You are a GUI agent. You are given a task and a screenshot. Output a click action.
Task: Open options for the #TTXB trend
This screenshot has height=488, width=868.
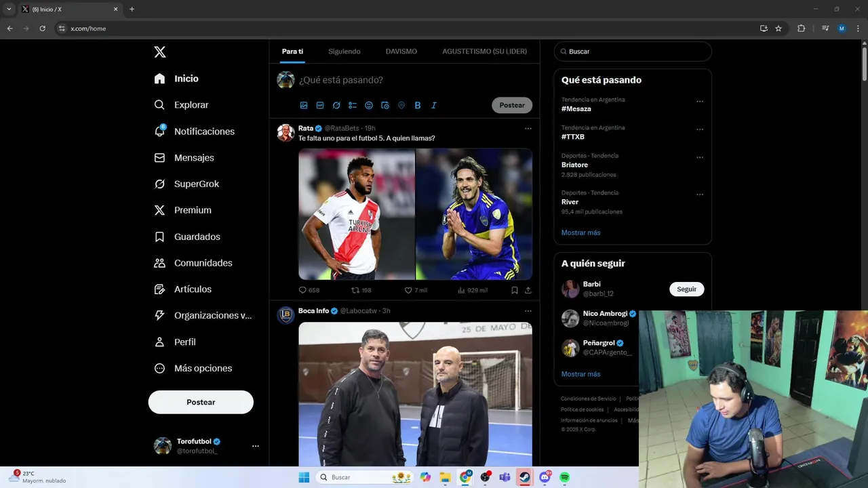point(700,129)
